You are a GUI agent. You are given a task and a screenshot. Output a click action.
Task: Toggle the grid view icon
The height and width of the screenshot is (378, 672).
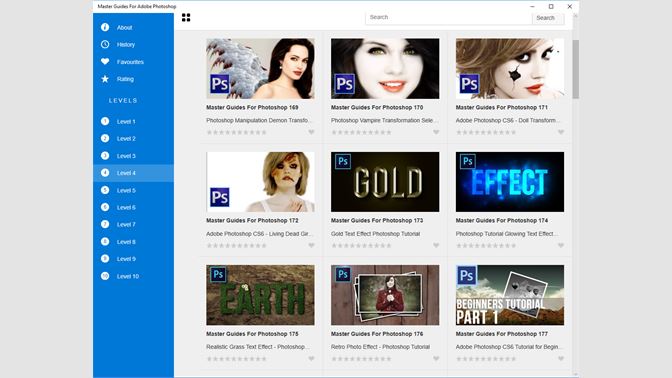pos(186,18)
